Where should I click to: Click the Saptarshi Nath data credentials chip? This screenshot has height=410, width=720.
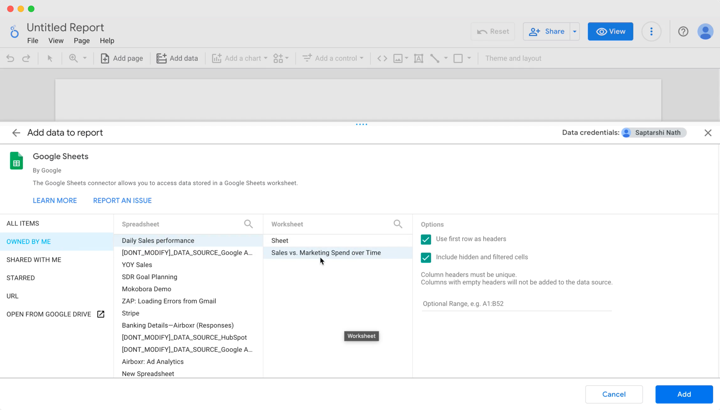coord(653,133)
